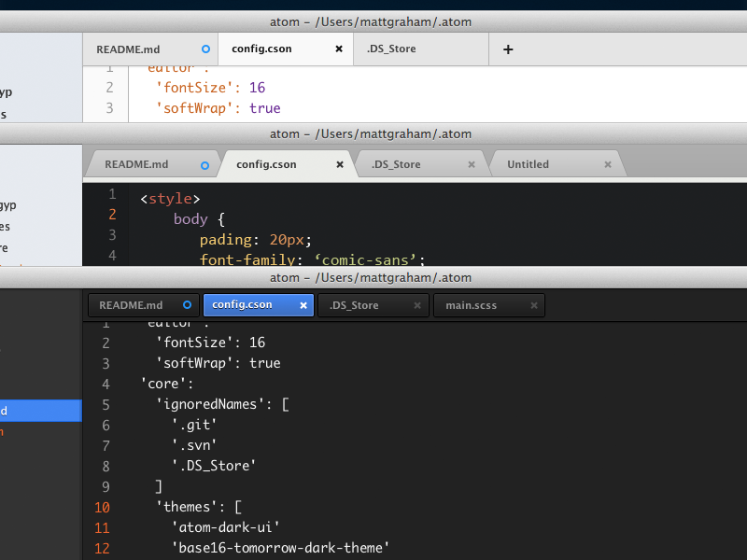Close .DS_Store tab next to main.scss
Screen dimensions: 747x560
pos(418,305)
